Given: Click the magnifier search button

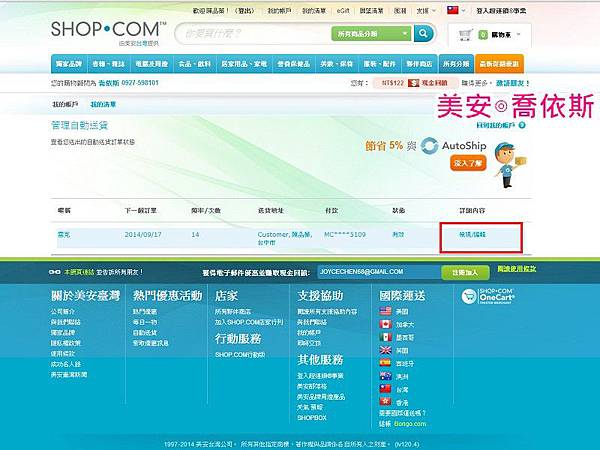Looking at the screenshot, I should [x=423, y=34].
